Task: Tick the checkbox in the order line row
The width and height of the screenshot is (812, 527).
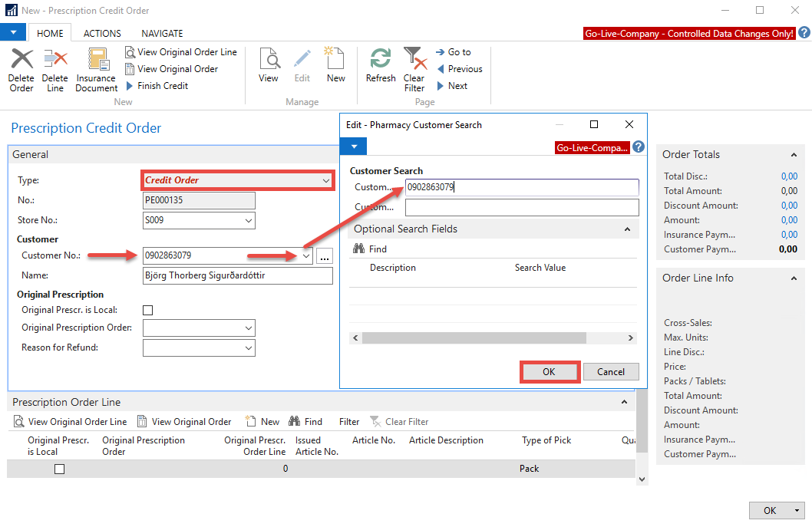Action: pyautogui.click(x=59, y=469)
